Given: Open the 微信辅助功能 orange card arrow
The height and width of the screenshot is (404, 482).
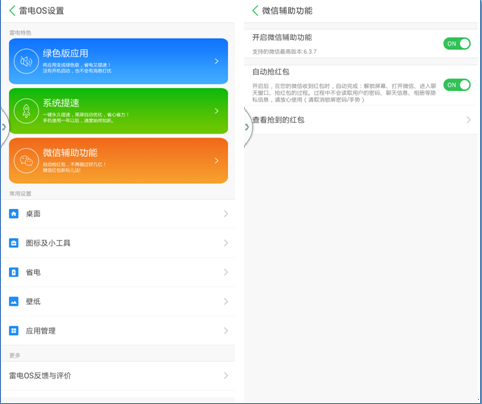Looking at the screenshot, I should pos(217,161).
